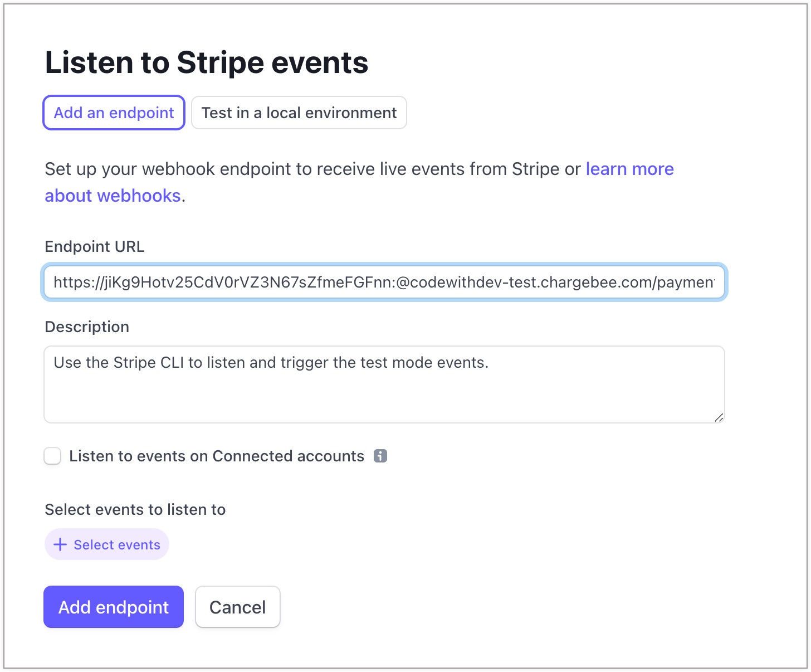Grab the Description box resize handle

point(719,417)
